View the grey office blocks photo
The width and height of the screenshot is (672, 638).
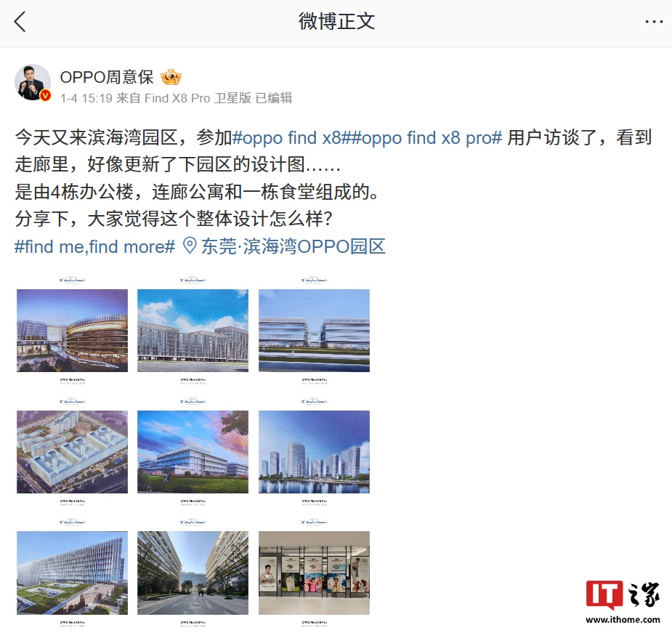[x=193, y=331]
